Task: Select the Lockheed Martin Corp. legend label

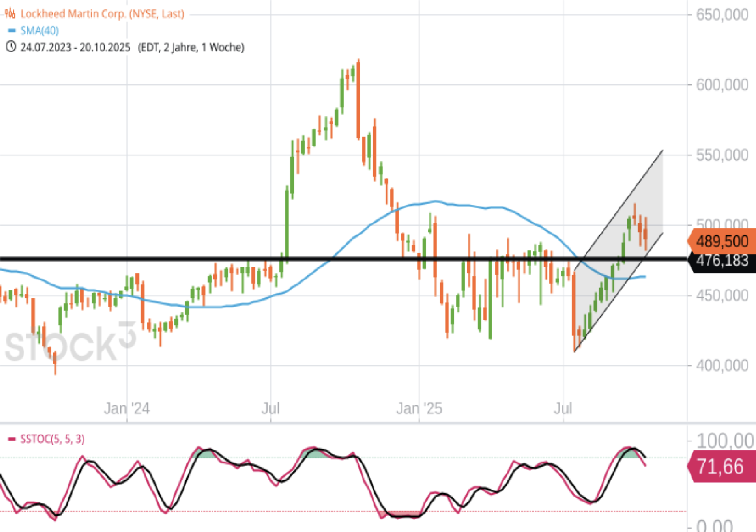Action: [102, 14]
